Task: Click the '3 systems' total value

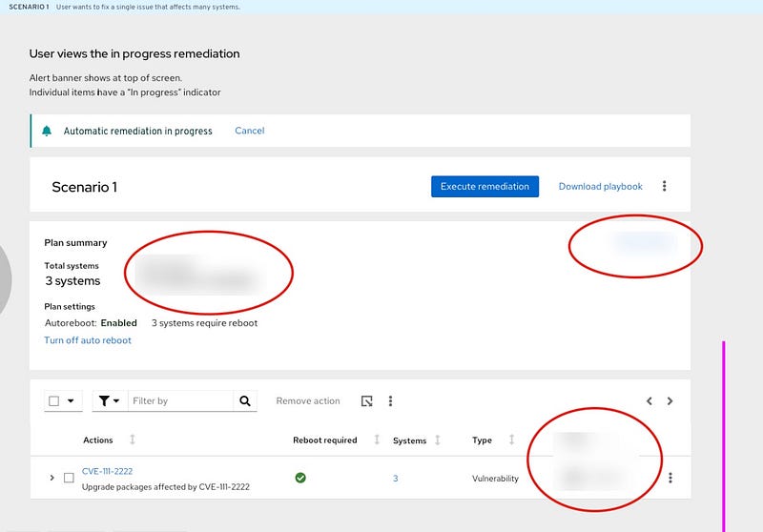Action: (x=72, y=280)
